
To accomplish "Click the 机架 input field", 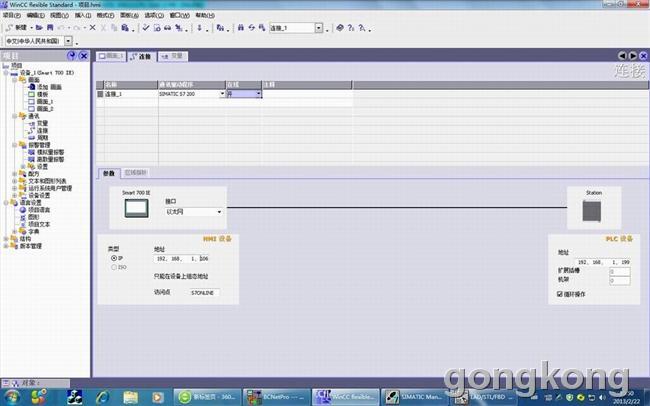I will 620,281.
